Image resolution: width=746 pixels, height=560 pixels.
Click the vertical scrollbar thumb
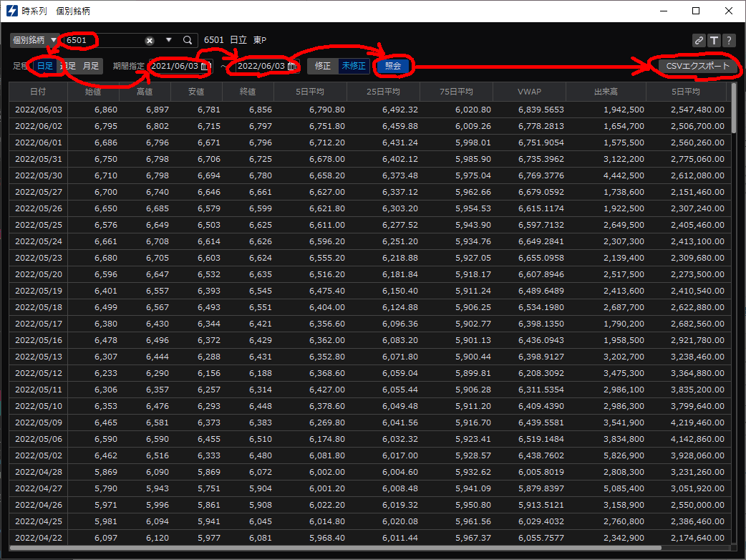point(734,109)
